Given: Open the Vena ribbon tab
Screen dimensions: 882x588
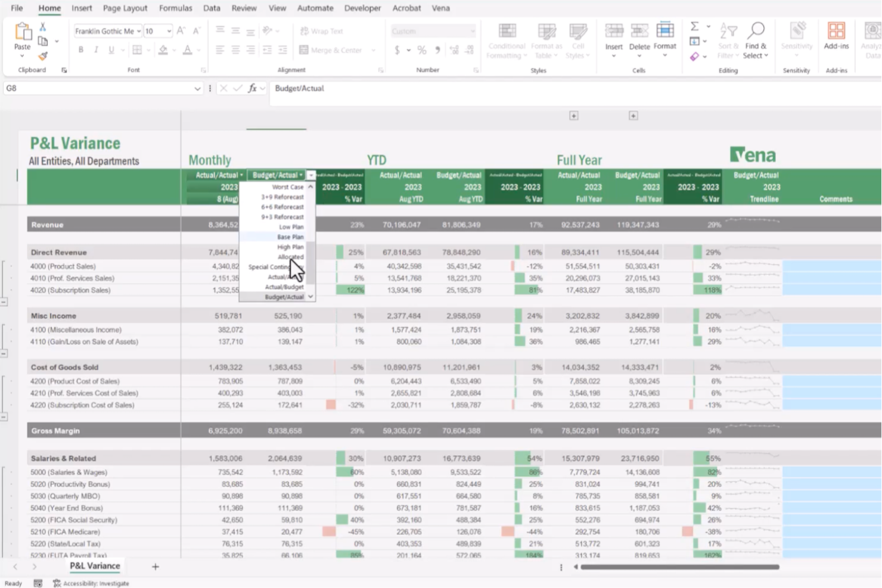Looking at the screenshot, I should pos(440,8).
